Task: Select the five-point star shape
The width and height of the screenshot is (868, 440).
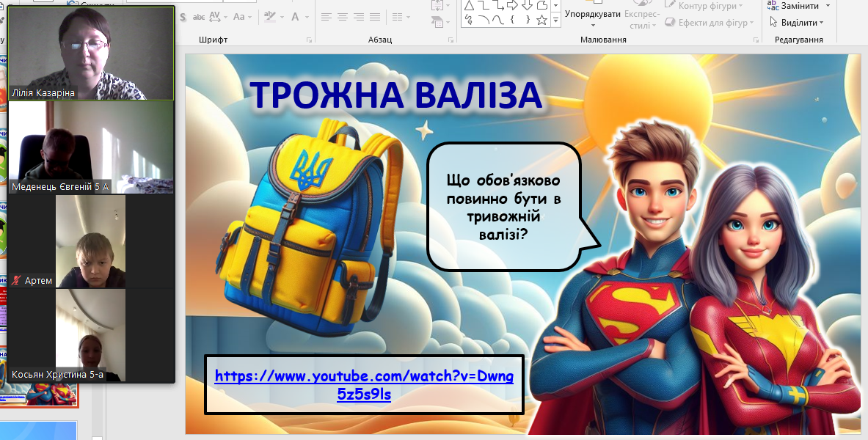Action: pyautogui.click(x=541, y=20)
